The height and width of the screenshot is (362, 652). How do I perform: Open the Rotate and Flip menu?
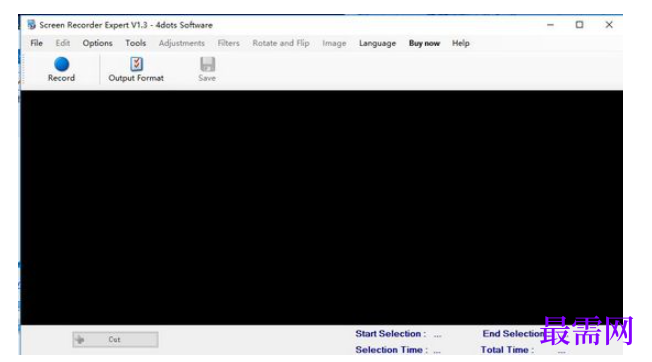coord(281,43)
